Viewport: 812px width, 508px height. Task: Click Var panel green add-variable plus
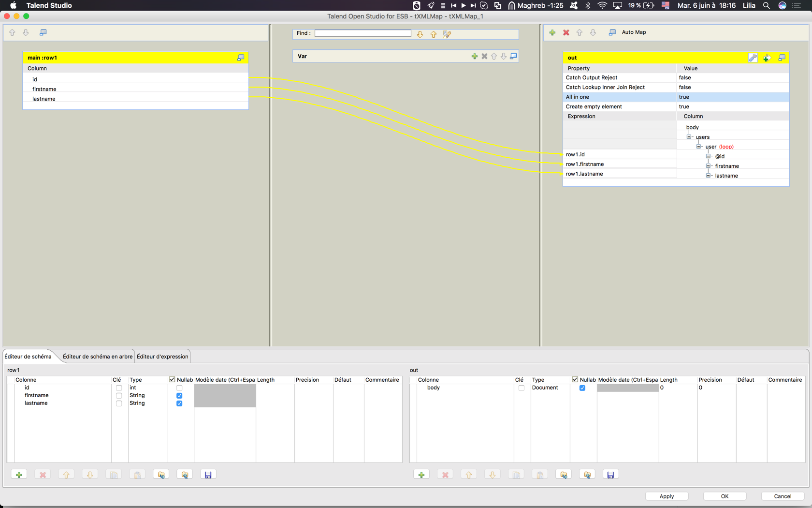tap(475, 56)
